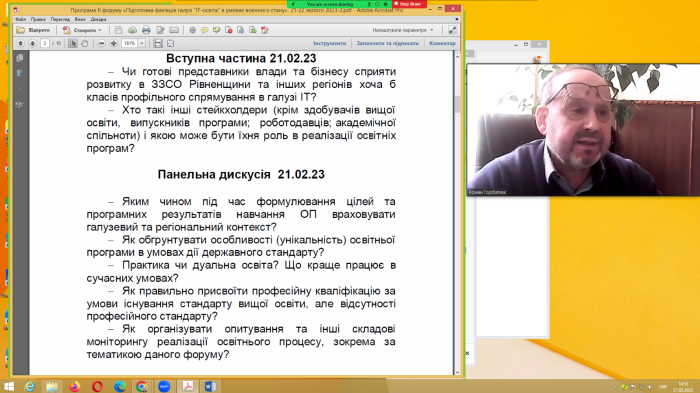Open the View (Перегляд) menu
Viewport: 700px width, 393px height.
[60, 20]
